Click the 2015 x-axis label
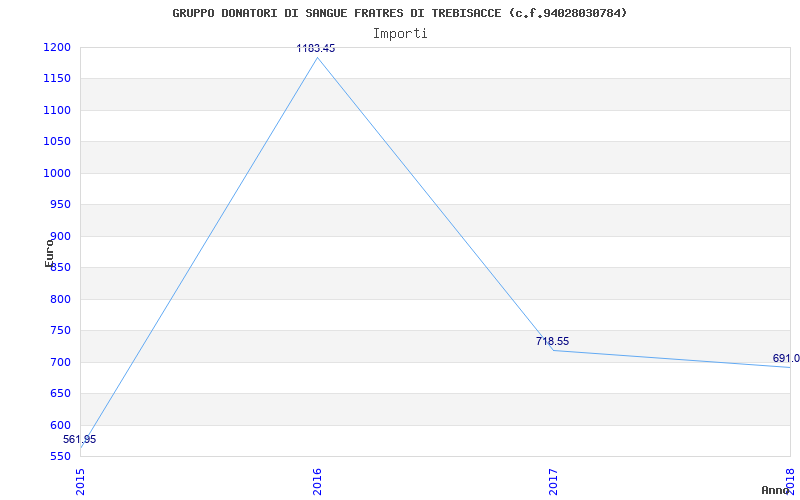Image resolution: width=800 pixels, height=500 pixels. tap(81, 482)
